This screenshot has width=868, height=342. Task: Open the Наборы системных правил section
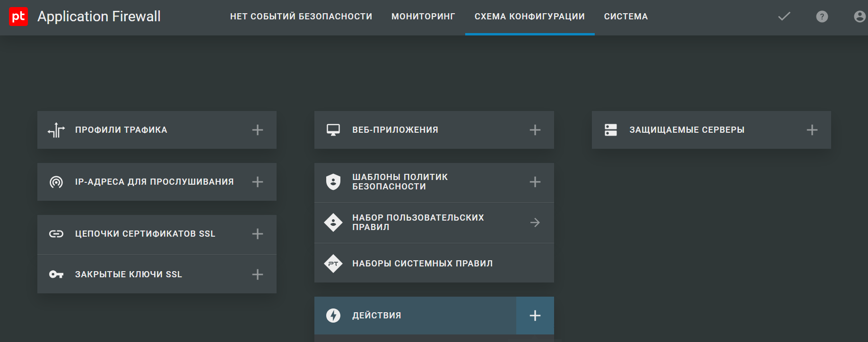point(422,264)
